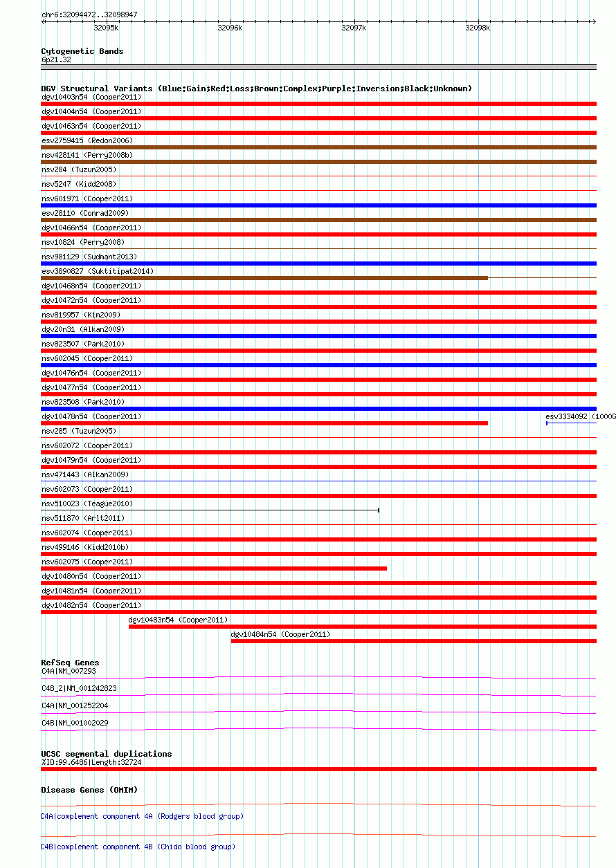The height and width of the screenshot is (868, 616).
Task: Open the RefSeq Genes track title
Action: click(x=70, y=663)
